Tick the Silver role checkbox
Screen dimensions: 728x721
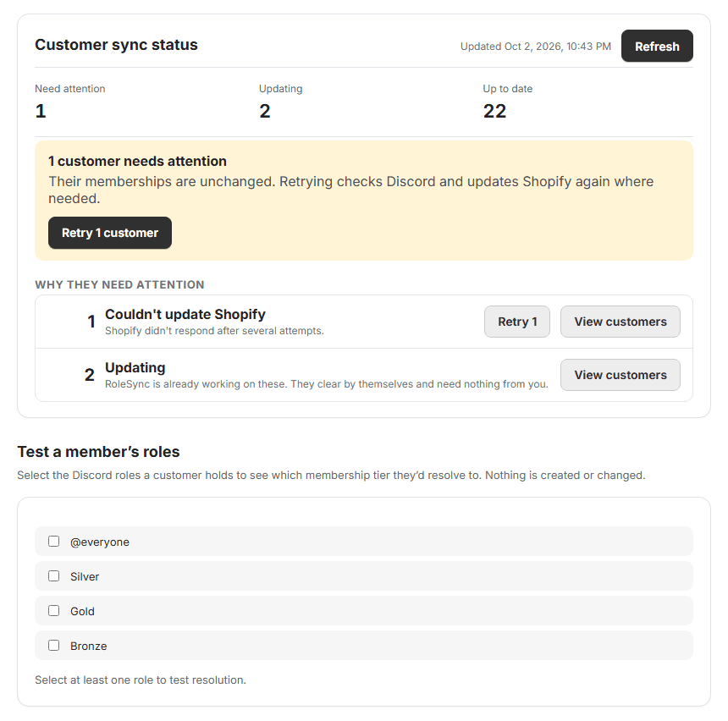pyautogui.click(x=54, y=576)
